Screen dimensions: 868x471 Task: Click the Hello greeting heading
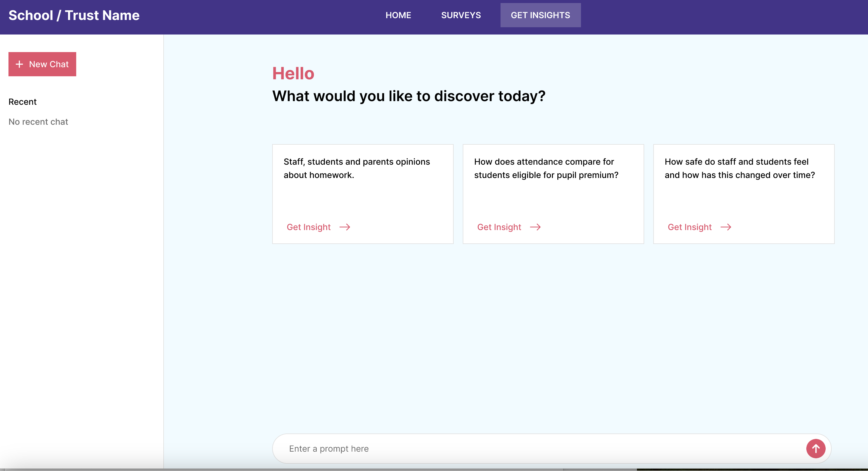click(x=293, y=74)
